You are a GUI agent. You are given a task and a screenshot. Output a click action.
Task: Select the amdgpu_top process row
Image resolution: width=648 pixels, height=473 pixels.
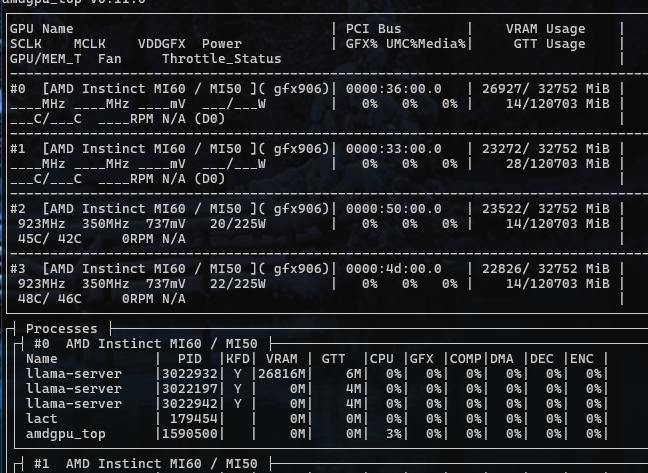317,434
